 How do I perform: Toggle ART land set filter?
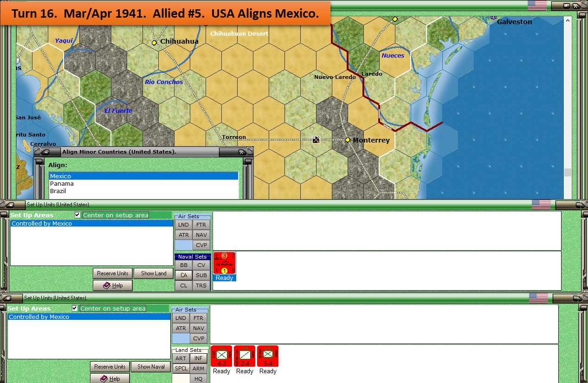click(181, 358)
